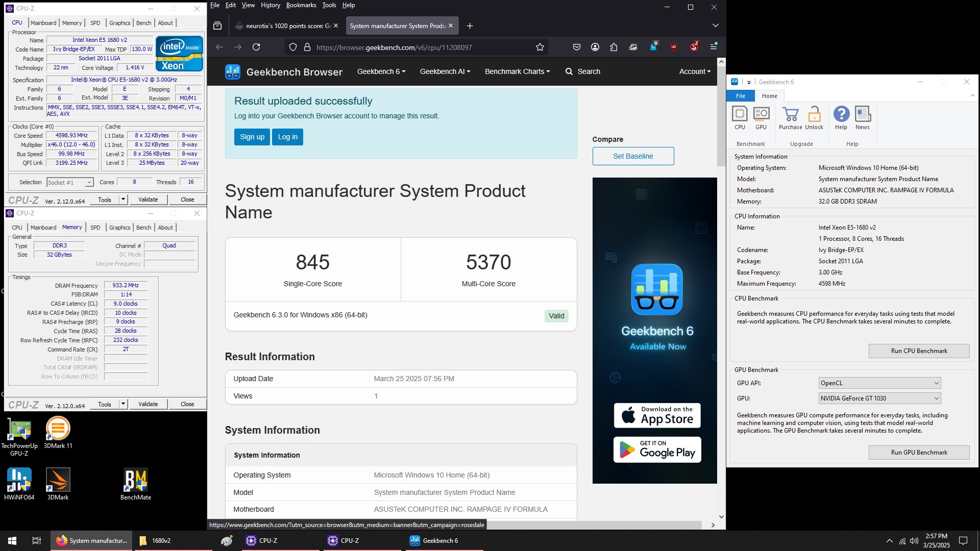Open the HWiNFO64 desktop shortcut
980x551 pixels.
[x=19, y=484]
